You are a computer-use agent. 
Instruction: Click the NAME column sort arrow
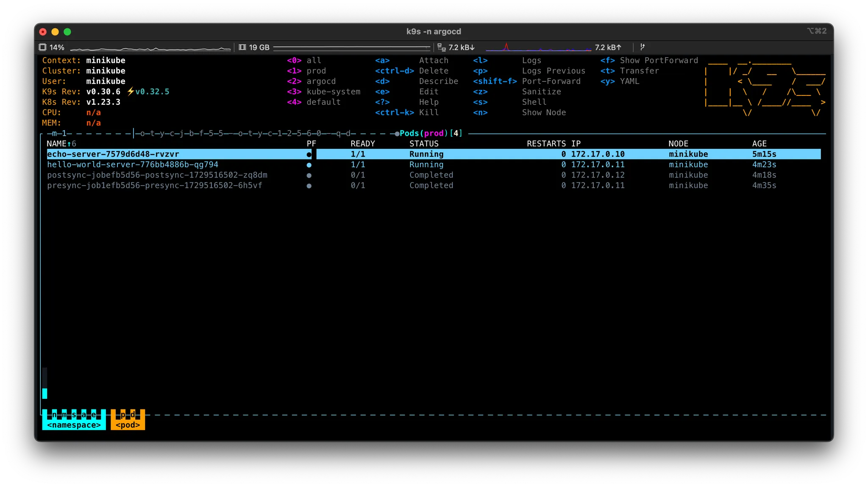[69, 144]
